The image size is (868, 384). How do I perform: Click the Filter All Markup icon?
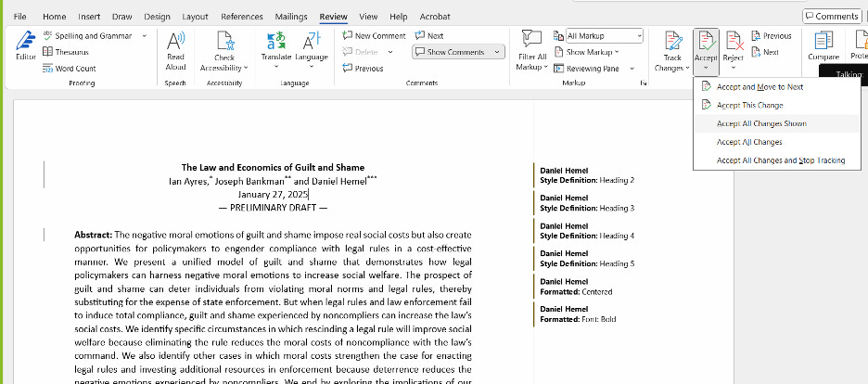(531, 39)
